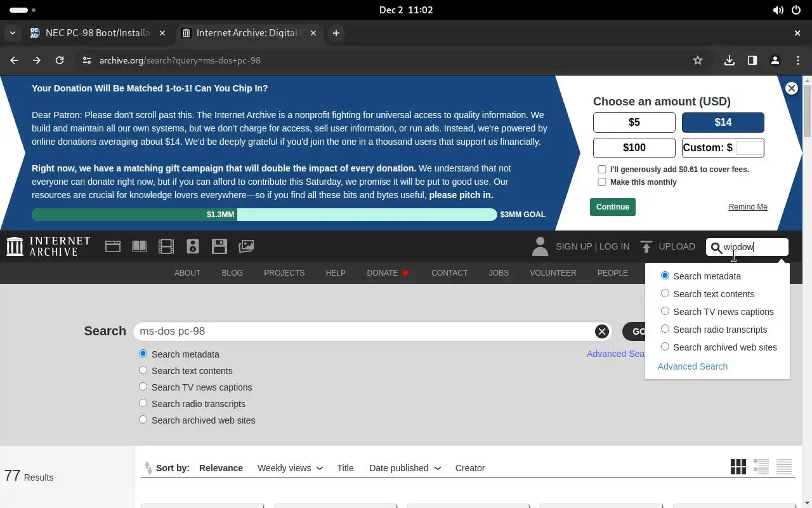Click the upload arrow icon
Image resolution: width=812 pixels, height=508 pixels.
click(646, 246)
